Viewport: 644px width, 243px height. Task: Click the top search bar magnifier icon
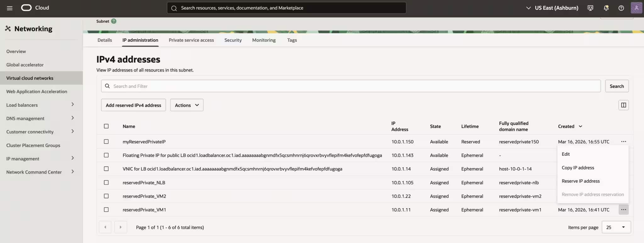click(x=174, y=8)
